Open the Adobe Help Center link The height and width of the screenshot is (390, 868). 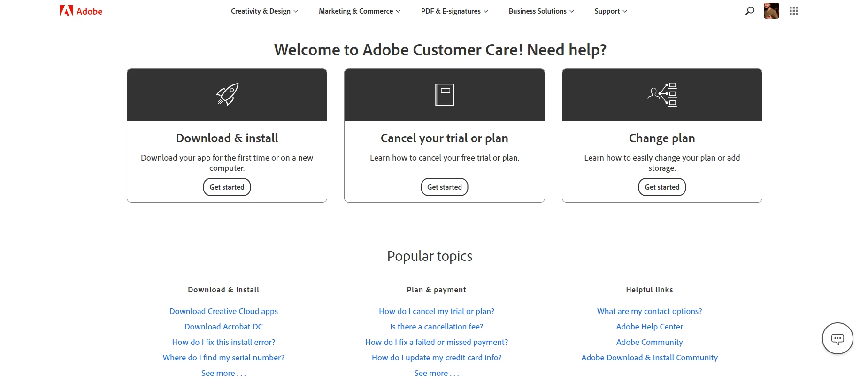(650, 327)
